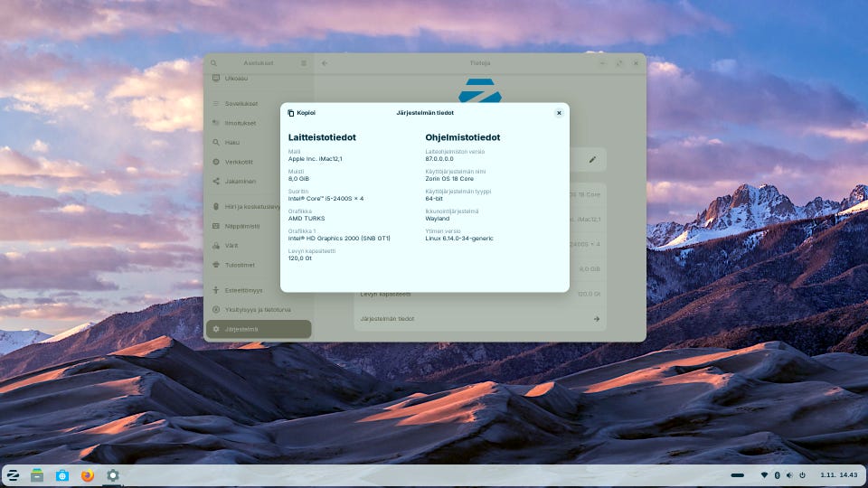Open Järjestelmän tiedot row arrow

click(x=596, y=319)
